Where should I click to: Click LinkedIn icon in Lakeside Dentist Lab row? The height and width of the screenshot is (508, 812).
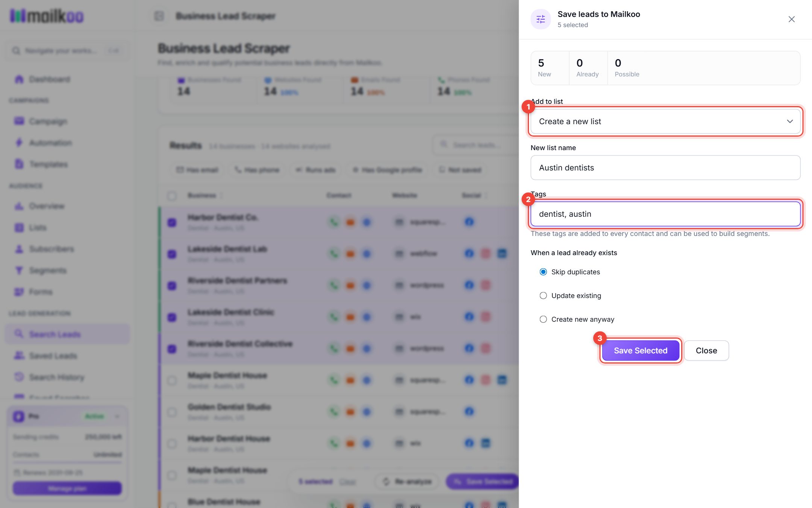click(x=502, y=253)
